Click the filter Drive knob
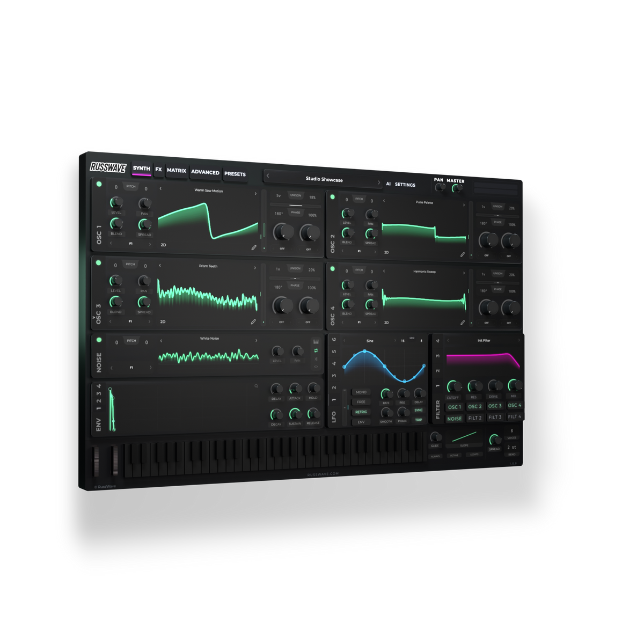 coord(495,385)
